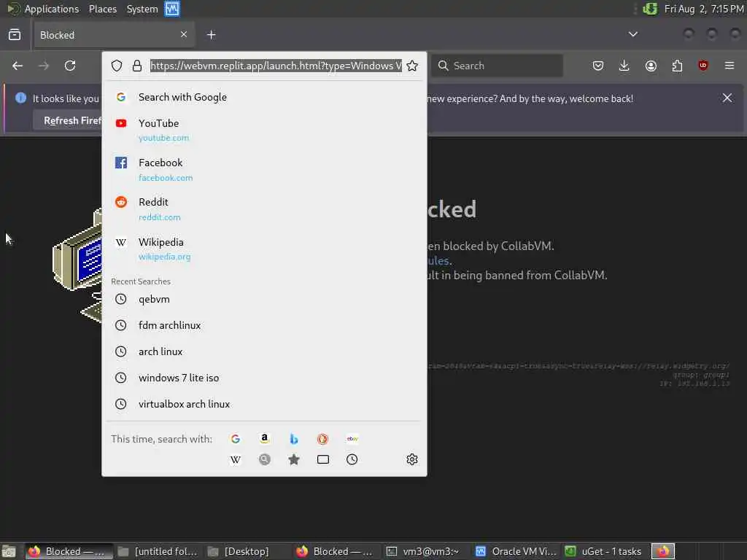Search this time with Google
The width and height of the screenshot is (747, 560).
point(236,439)
